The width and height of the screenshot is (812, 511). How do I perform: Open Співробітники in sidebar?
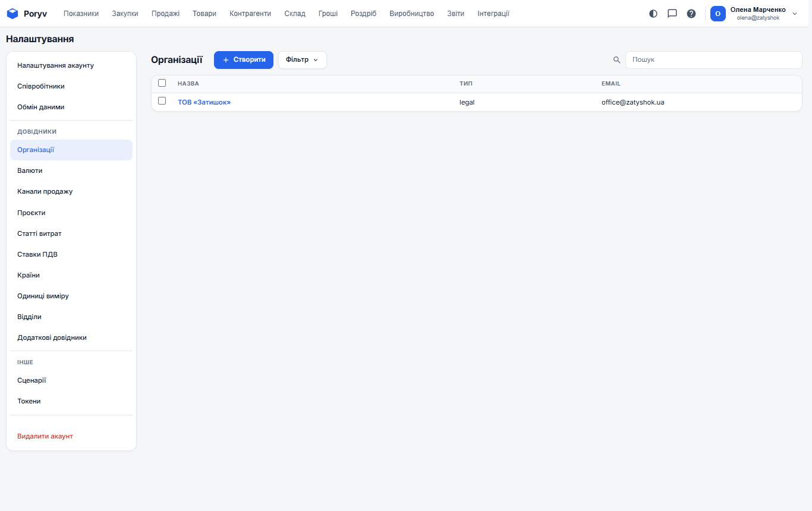[71, 86]
